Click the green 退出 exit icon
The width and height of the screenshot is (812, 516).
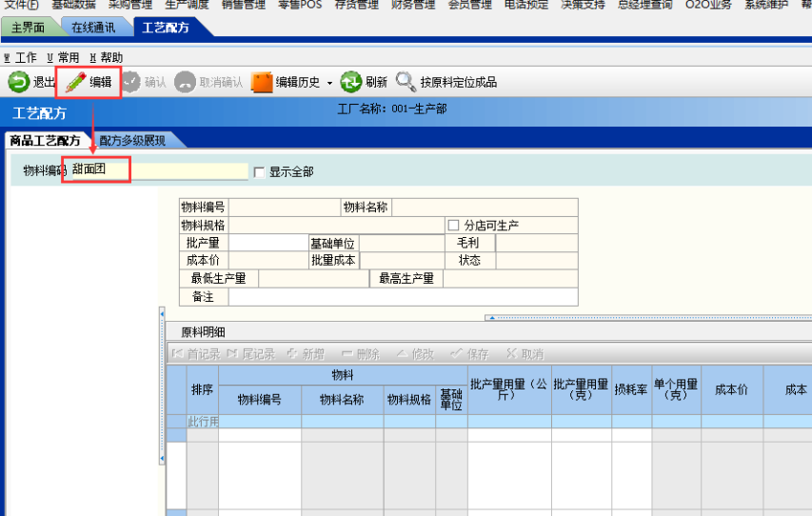point(19,82)
